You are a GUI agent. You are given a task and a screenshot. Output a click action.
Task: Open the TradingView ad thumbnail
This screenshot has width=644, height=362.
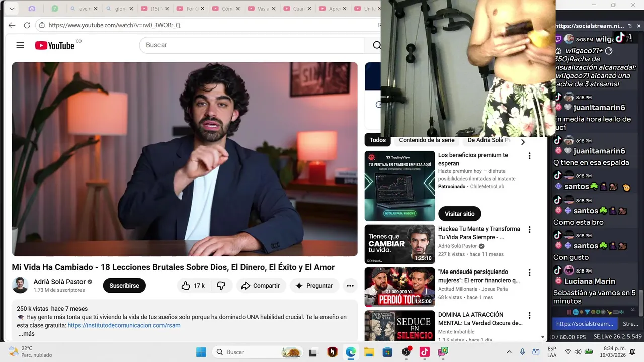point(399,186)
